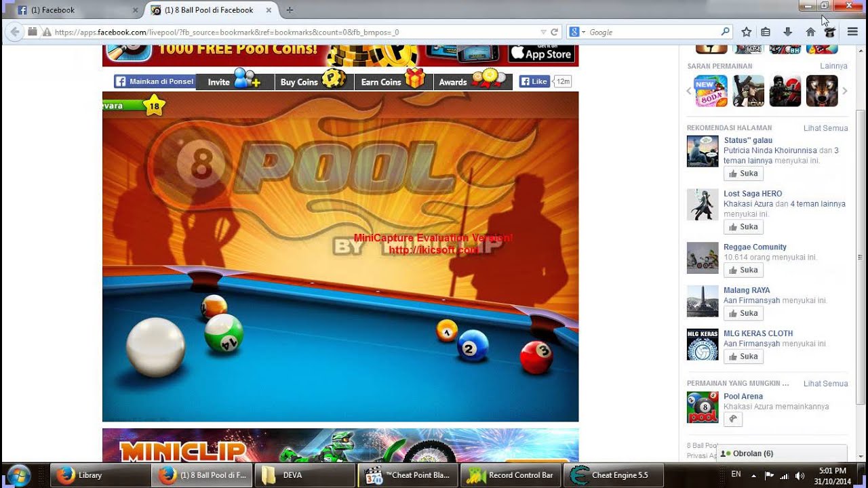Click Lihat Semua beside Rekomendasi Halaman
This screenshot has height=488, width=868.
click(x=826, y=128)
